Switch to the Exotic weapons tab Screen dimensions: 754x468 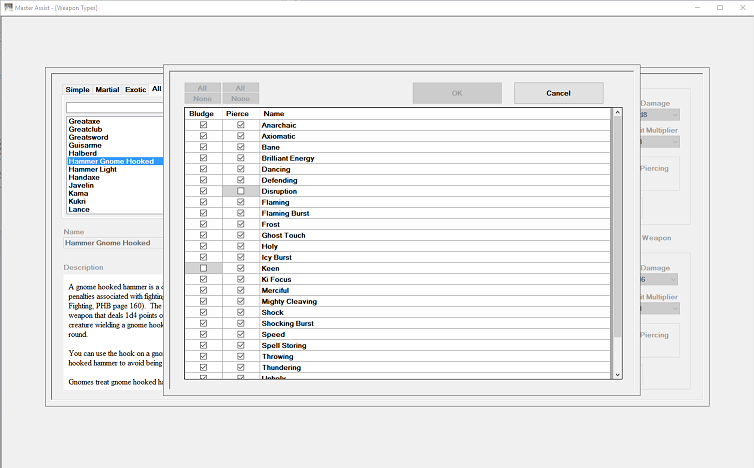(136, 89)
